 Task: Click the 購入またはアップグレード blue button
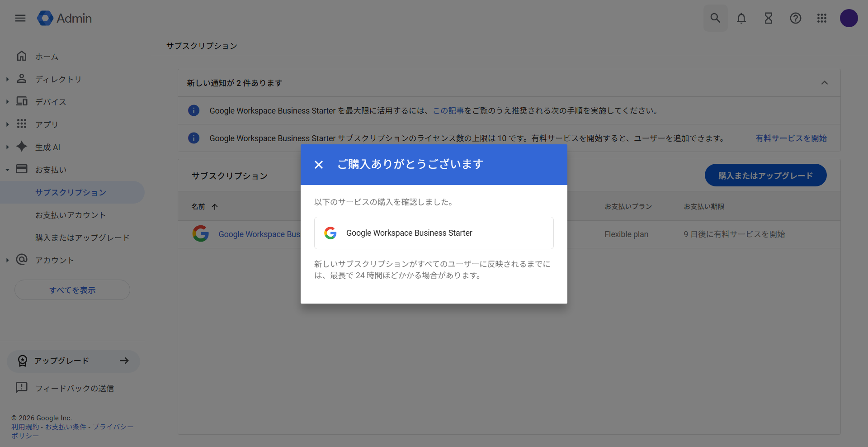765,176
